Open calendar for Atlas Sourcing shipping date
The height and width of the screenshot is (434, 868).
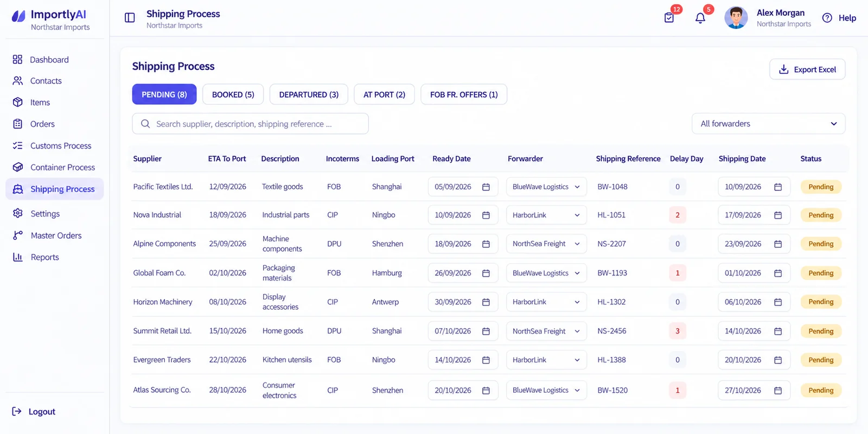coord(778,391)
